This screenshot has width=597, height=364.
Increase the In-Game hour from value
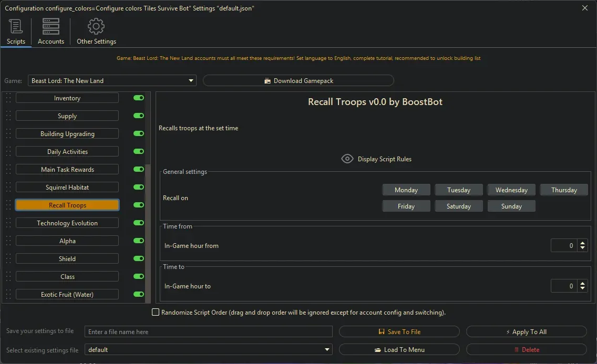[x=582, y=243]
